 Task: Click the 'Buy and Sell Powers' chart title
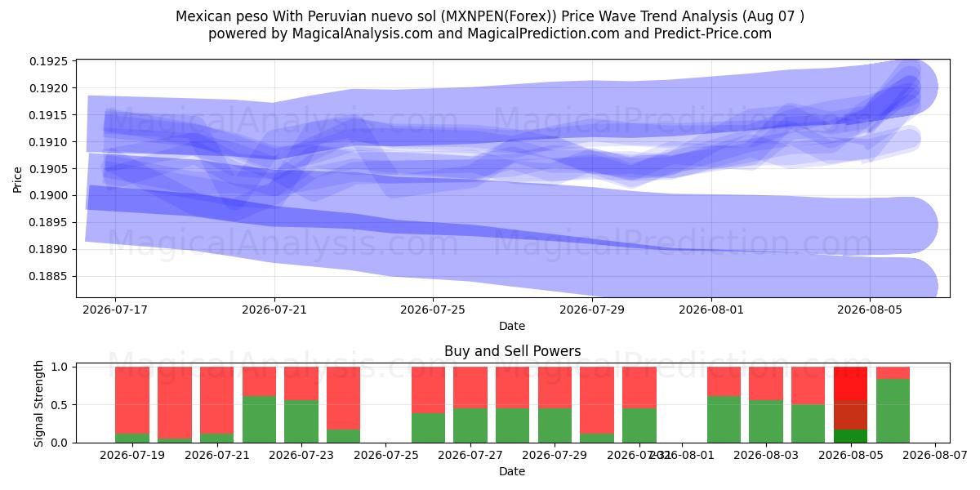point(512,351)
